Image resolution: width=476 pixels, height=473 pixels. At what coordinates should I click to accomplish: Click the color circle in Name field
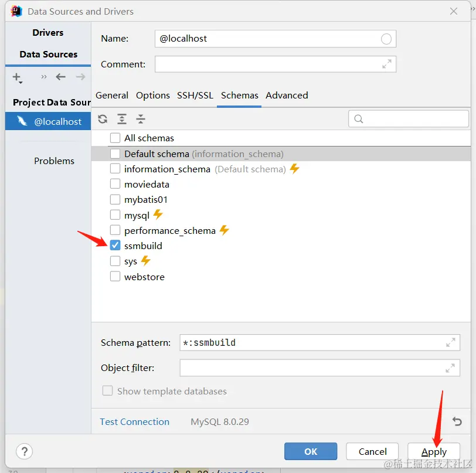386,39
